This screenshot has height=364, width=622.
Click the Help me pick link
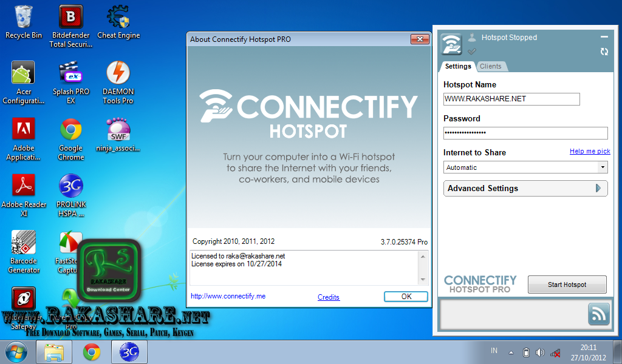[590, 151]
